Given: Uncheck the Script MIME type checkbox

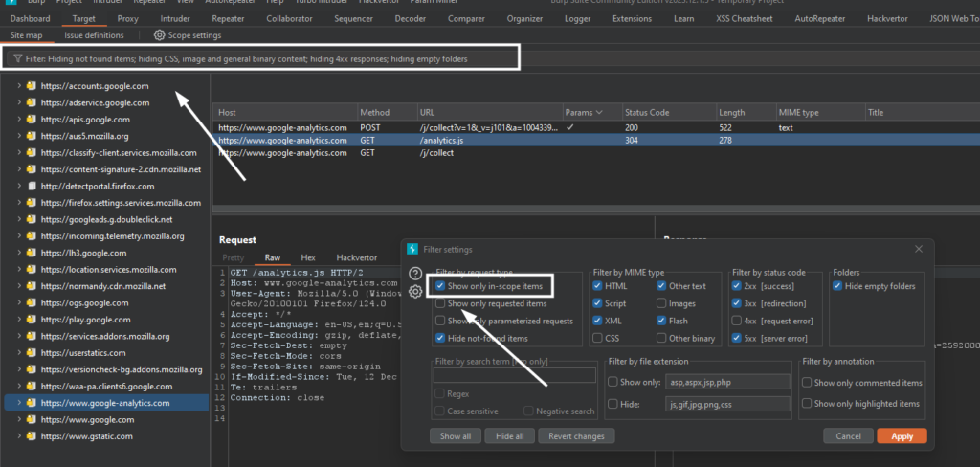Looking at the screenshot, I should [597, 303].
